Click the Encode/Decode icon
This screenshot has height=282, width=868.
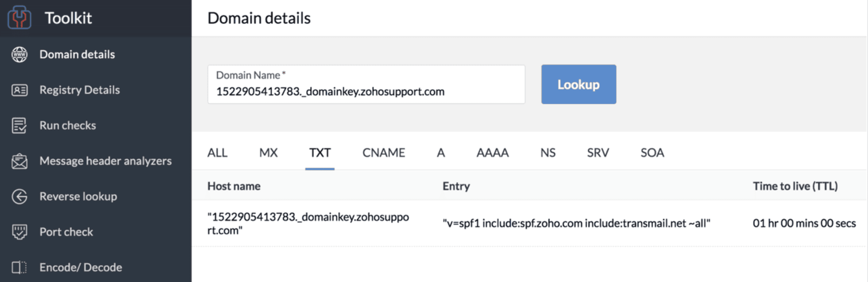pyautogui.click(x=19, y=267)
